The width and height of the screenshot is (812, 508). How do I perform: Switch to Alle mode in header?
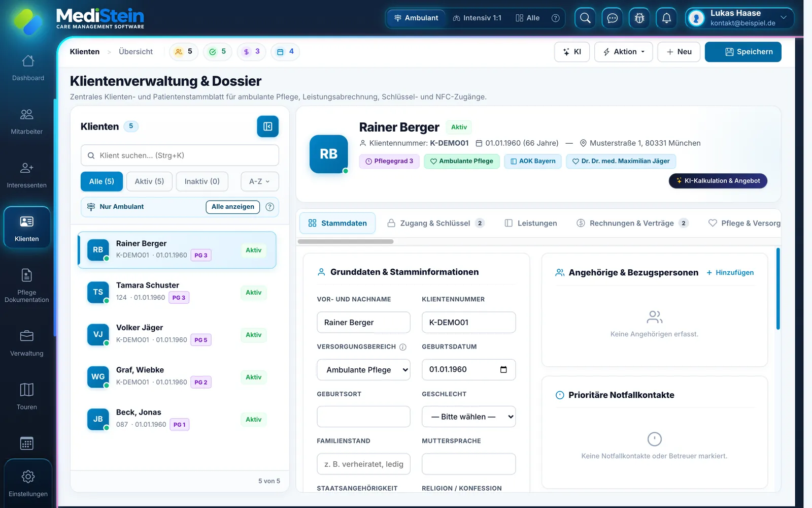(528, 18)
